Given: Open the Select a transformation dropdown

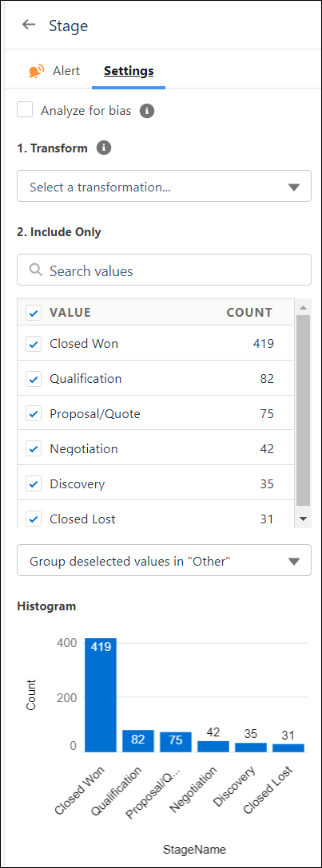Looking at the screenshot, I should pos(164,186).
